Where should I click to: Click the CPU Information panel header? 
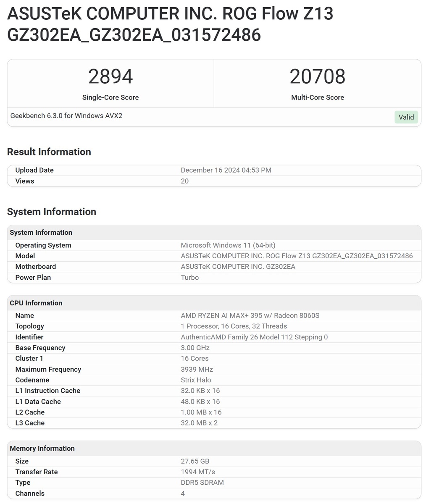click(x=36, y=303)
